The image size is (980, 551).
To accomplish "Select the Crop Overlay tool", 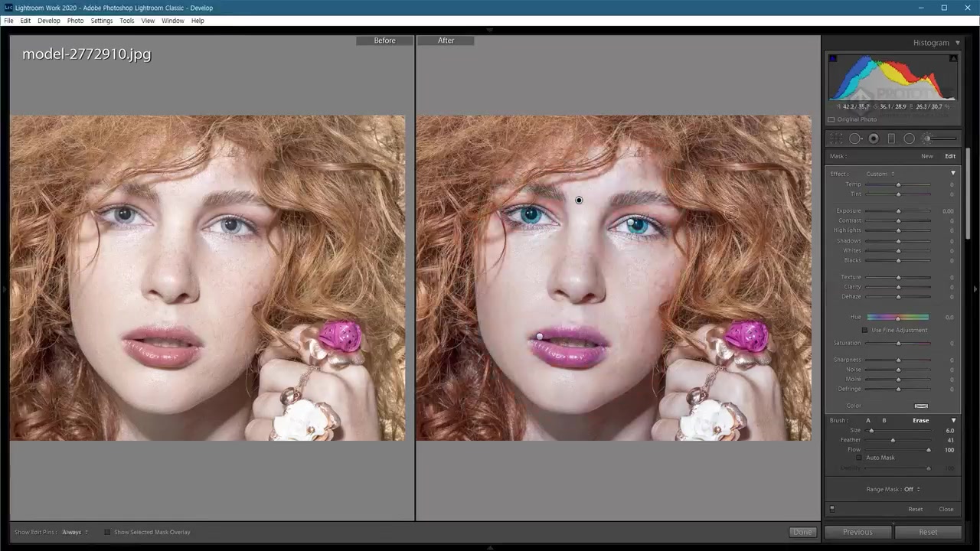I will click(836, 139).
